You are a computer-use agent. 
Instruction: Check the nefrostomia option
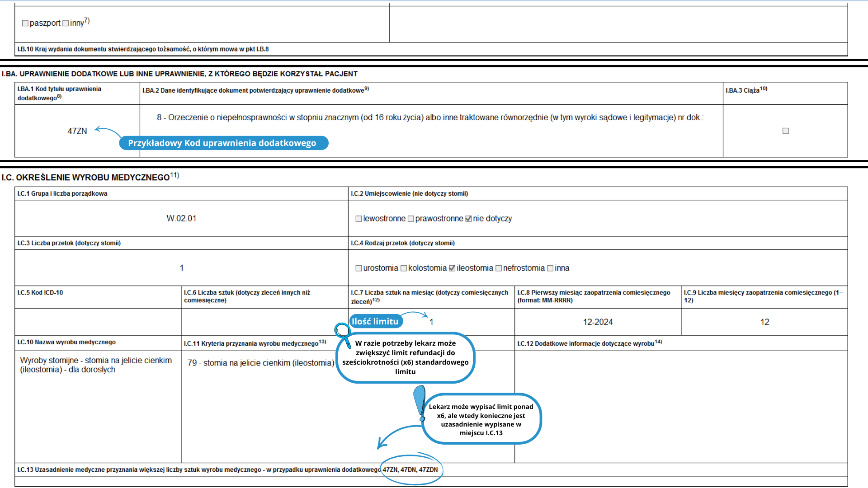pyautogui.click(x=499, y=268)
